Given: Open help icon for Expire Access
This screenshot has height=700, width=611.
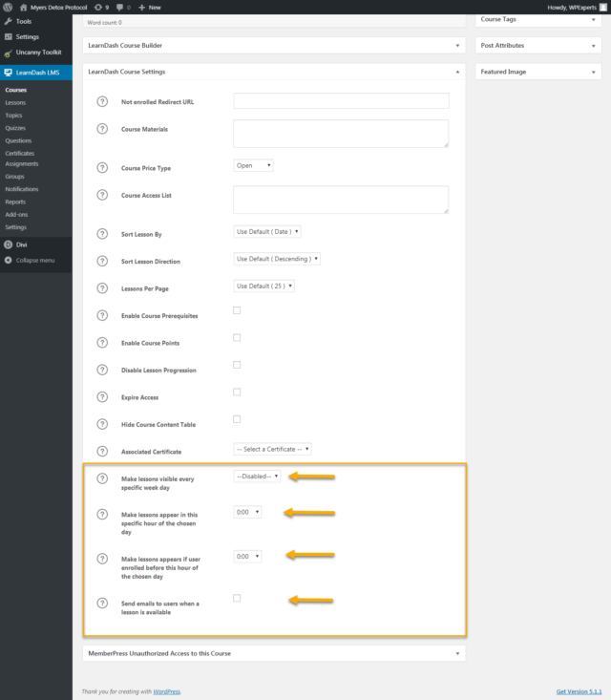Looking at the screenshot, I should 102,397.
